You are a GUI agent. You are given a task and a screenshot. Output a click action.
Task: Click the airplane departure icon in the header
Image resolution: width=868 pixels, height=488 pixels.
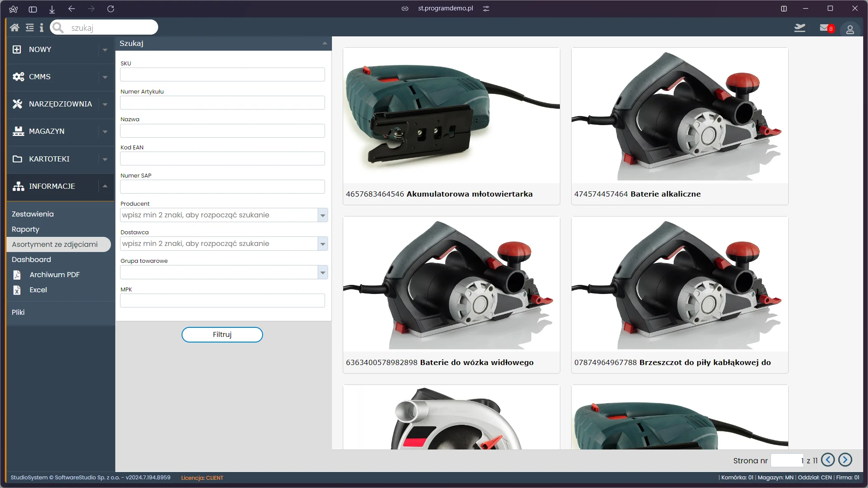click(800, 28)
